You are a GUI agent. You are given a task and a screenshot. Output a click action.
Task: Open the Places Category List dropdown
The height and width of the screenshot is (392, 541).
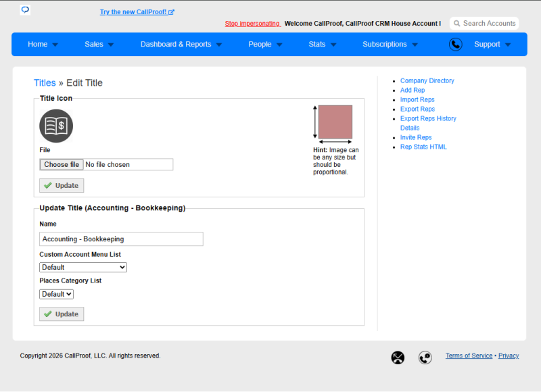[x=56, y=294]
